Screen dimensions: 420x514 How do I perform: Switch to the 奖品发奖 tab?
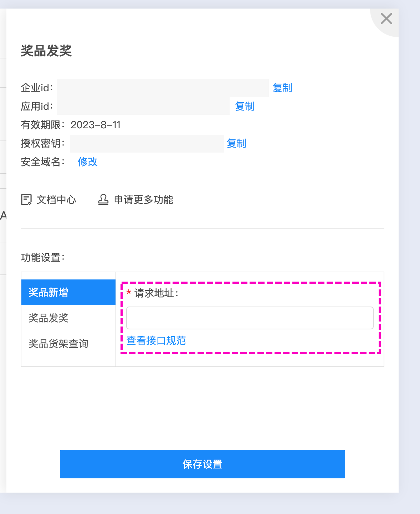click(68, 318)
